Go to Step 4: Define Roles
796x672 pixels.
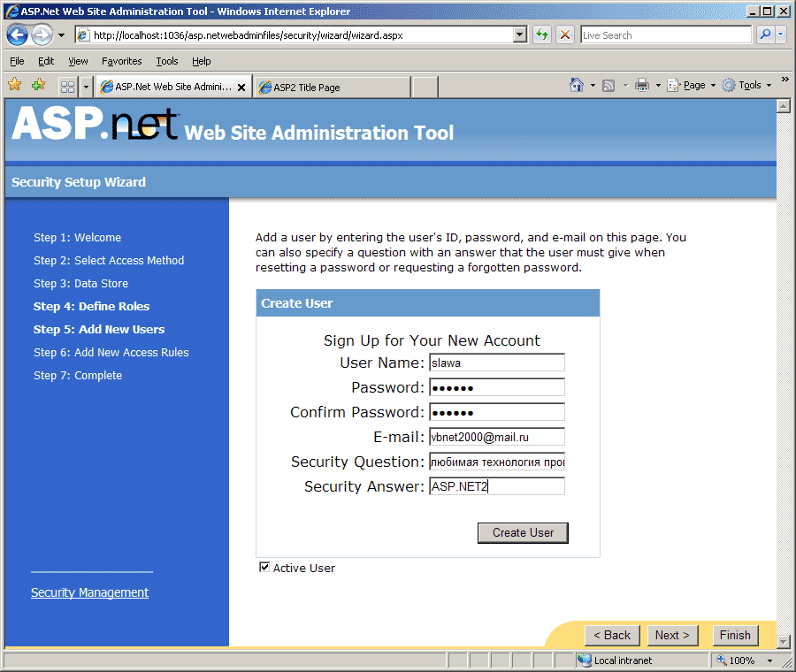coord(91,307)
